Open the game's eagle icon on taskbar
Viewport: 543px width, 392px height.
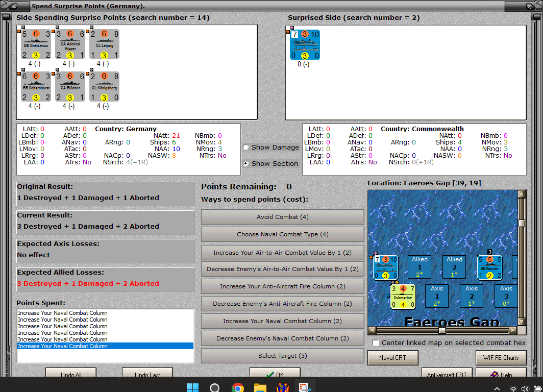pyautogui.click(x=283, y=387)
